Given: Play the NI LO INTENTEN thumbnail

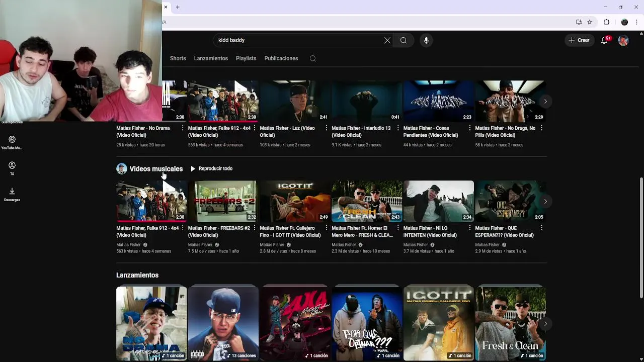Looking at the screenshot, I should click(438, 201).
